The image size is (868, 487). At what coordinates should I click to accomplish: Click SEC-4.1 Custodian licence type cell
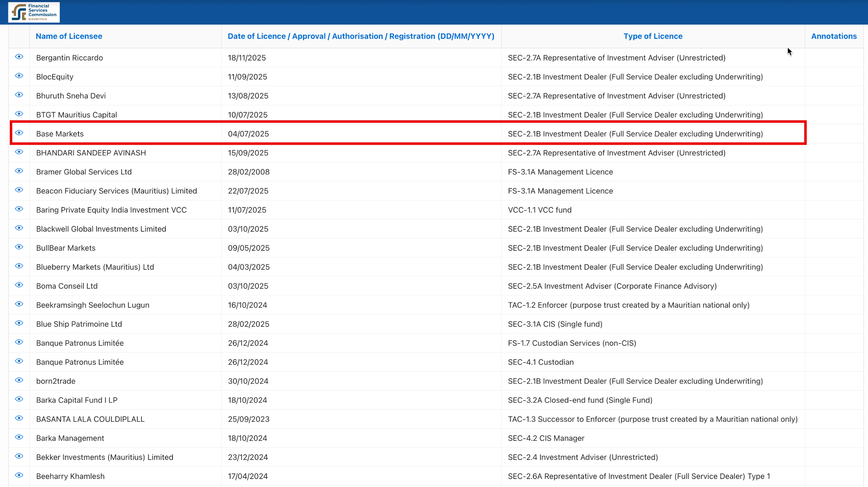coord(653,362)
